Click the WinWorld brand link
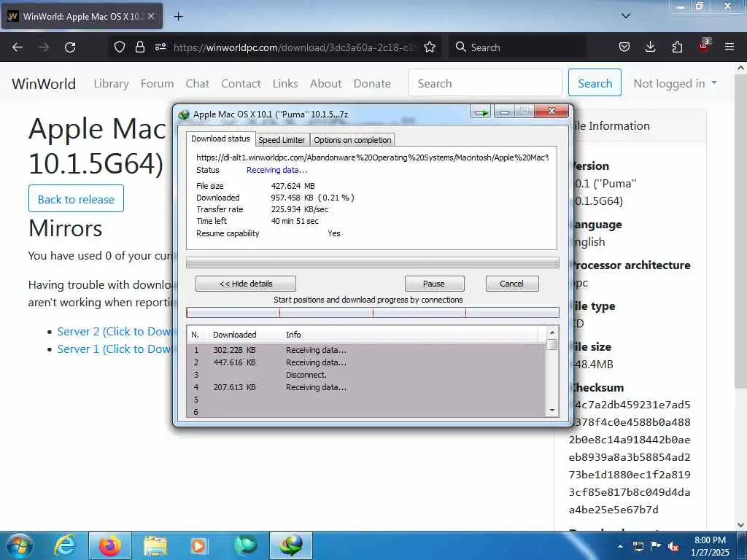 [44, 84]
